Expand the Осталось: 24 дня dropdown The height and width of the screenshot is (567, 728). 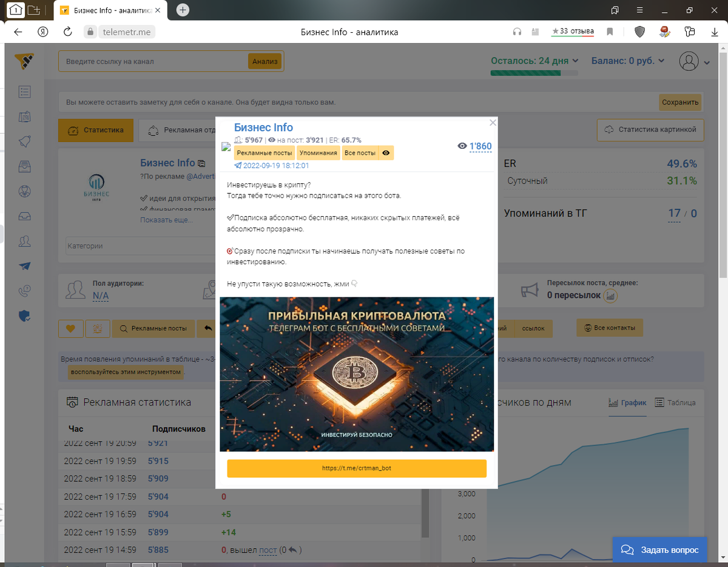pos(534,61)
